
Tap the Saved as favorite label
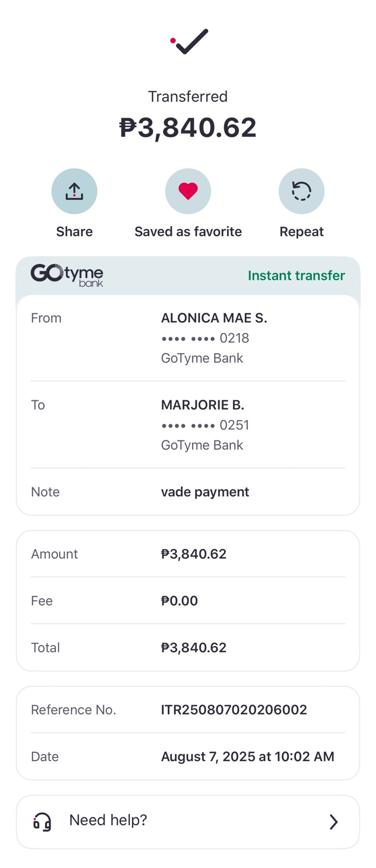pyautogui.click(x=188, y=232)
